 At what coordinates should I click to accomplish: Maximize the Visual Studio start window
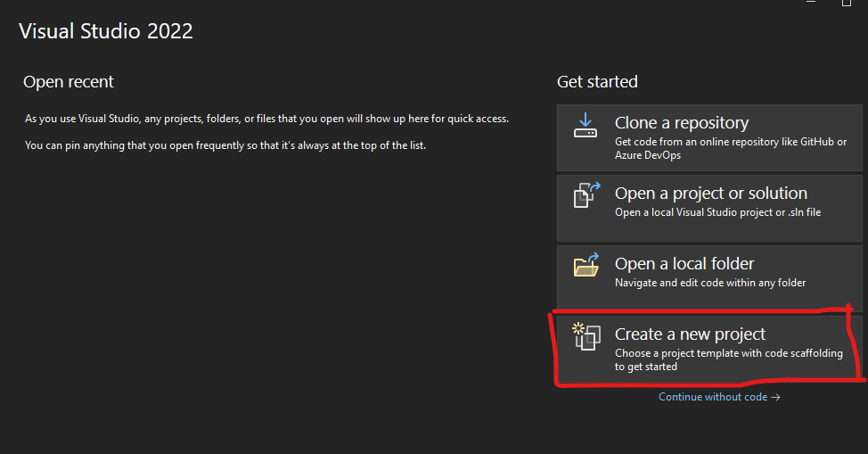(847, 3)
